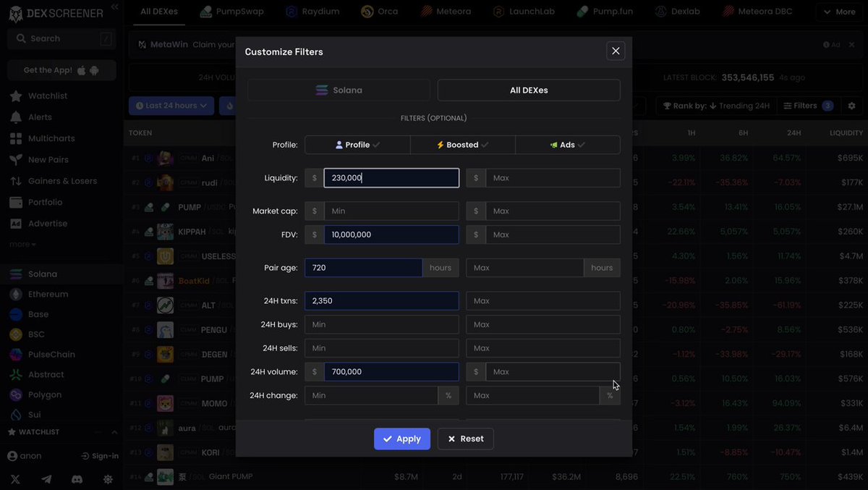Screen dimensions: 868x490
Task: Open the Filters button in toolbar
Action: pyautogui.click(x=808, y=106)
